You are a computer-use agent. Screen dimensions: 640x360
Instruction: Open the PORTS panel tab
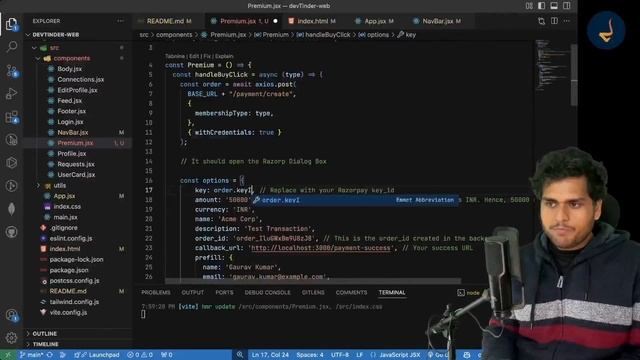pos(224,293)
